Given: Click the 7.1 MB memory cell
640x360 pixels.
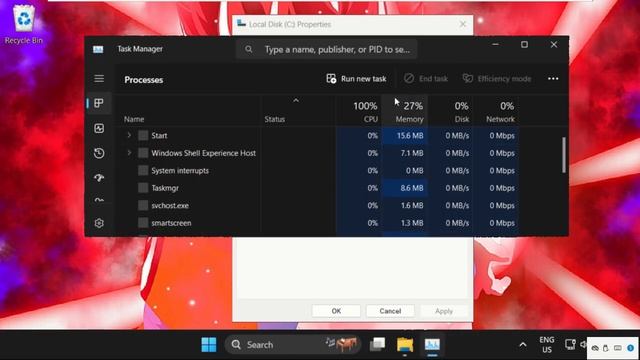Looking at the screenshot, I should click(404, 153).
